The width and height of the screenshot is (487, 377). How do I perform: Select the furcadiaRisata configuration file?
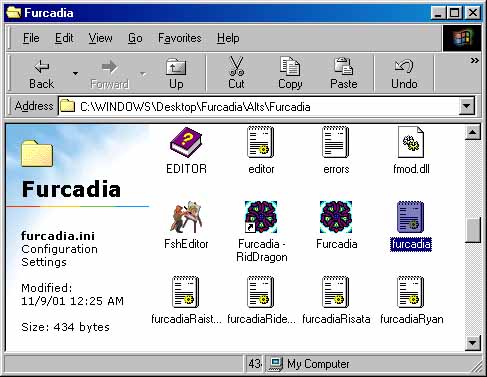pyautogui.click(x=336, y=292)
